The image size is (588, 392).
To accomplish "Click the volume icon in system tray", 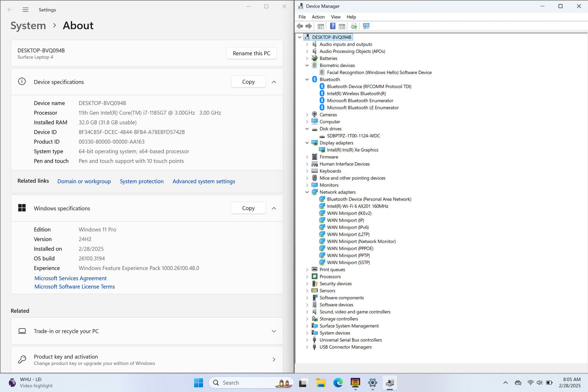I will coord(539,383).
